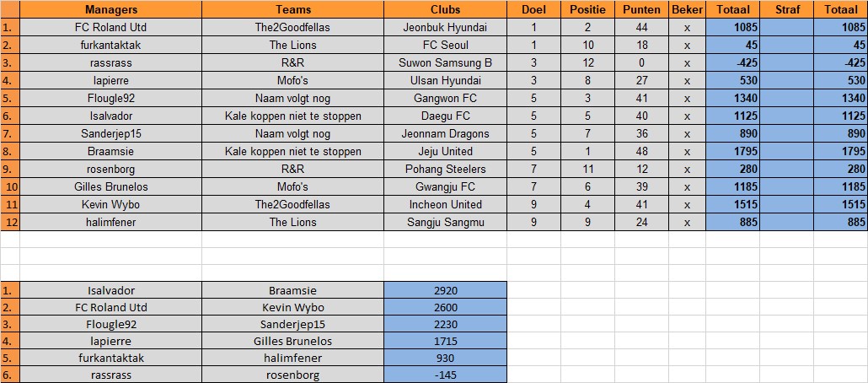Click Braamsie's total cell showing 1795

[x=732, y=151]
